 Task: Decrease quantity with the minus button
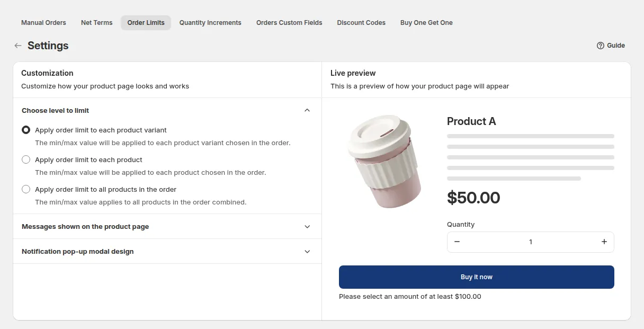(x=457, y=242)
